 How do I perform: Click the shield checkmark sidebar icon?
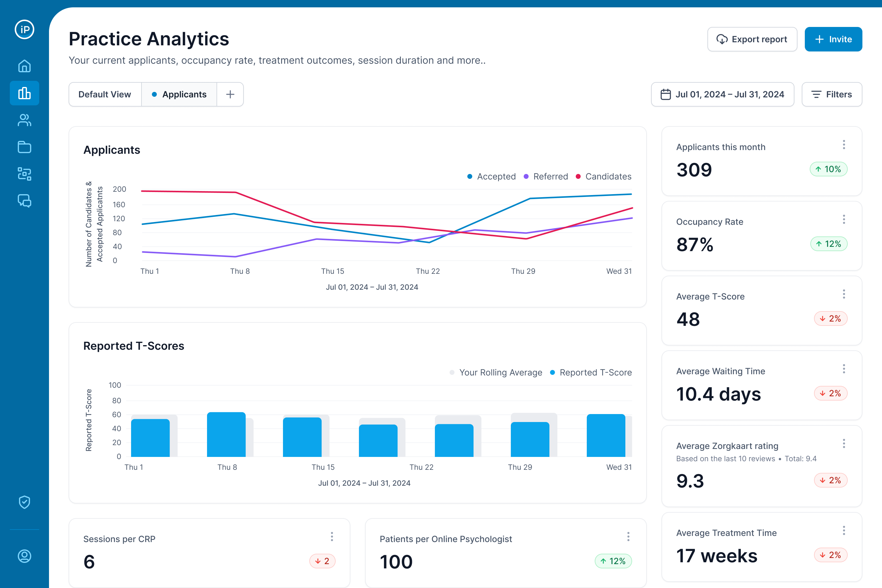click(24, 502)
